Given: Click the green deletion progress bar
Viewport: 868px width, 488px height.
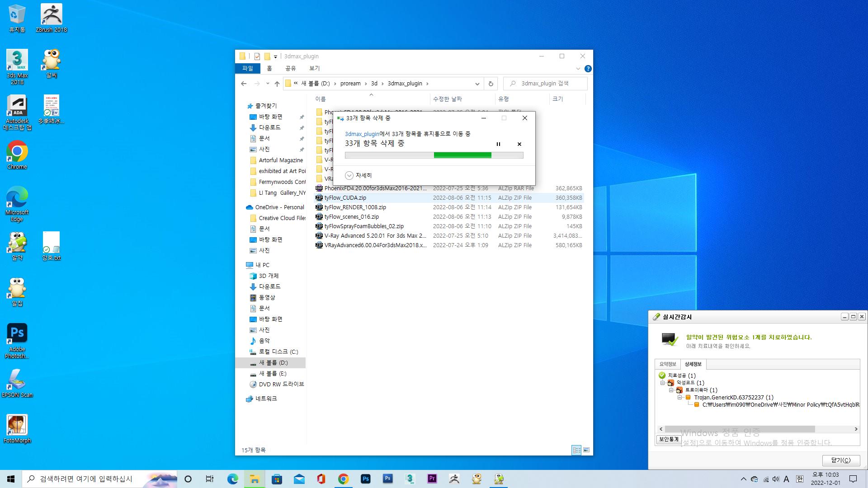Looking at the screenshot, I should (x=462, y=155).
